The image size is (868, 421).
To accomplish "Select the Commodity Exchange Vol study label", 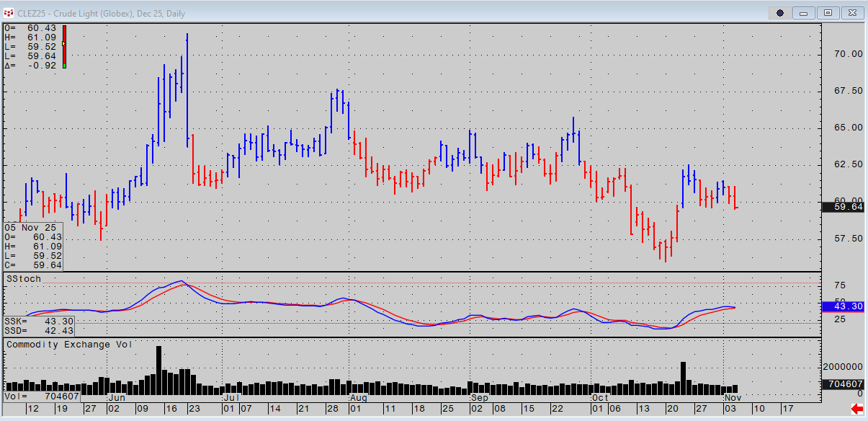I will (69, 345).
